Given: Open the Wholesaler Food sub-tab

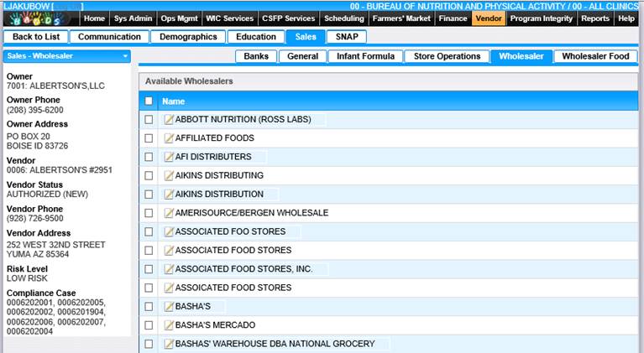Looking at the screenshot, I should coord(595,56).
